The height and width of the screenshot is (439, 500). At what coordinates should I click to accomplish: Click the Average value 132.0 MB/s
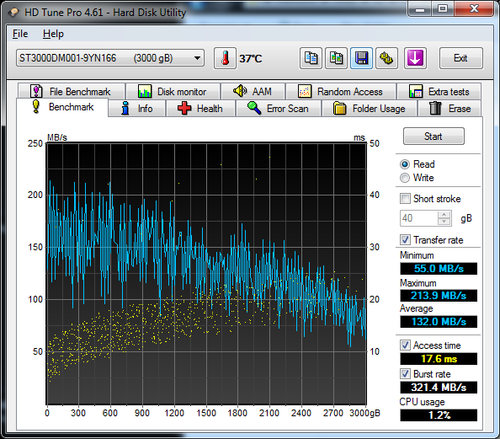439,322
